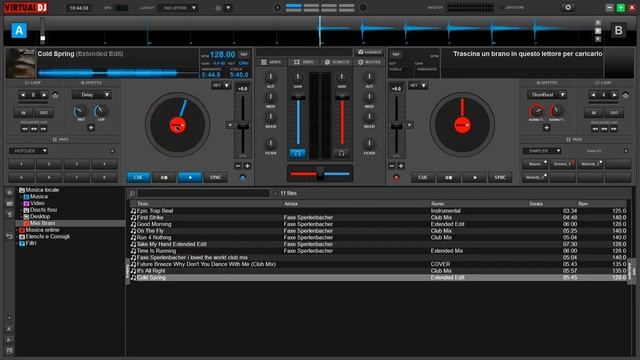Image resolution: width=640 pixels, height=360 pixels.
Task: Select Dischi fissi in folder tree
Action: 44,210
